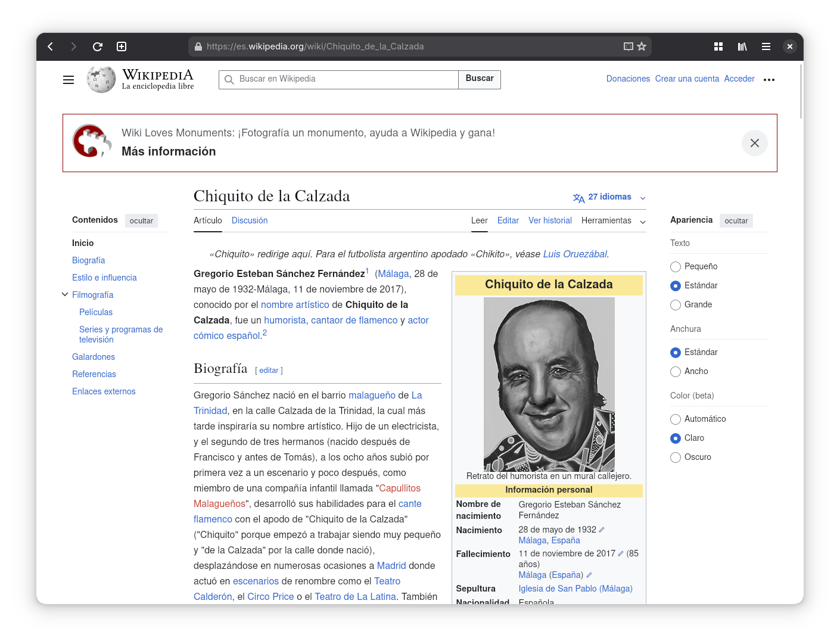This screenshot has width=840, height=644.
Task: Open the nombre artístico link
Action: (295, 304)
